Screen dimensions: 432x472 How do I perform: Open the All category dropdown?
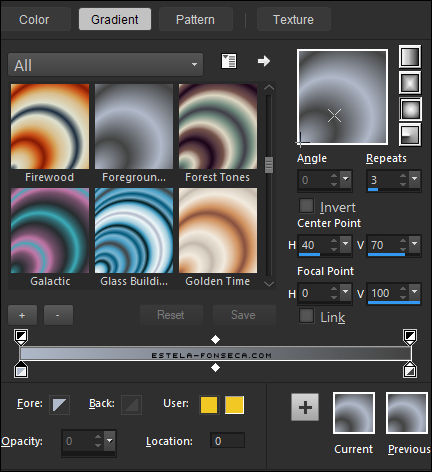[106, 64]
